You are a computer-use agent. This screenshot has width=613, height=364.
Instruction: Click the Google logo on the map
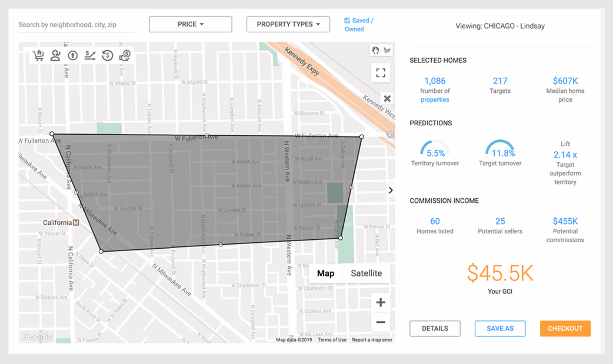point(37,336)
